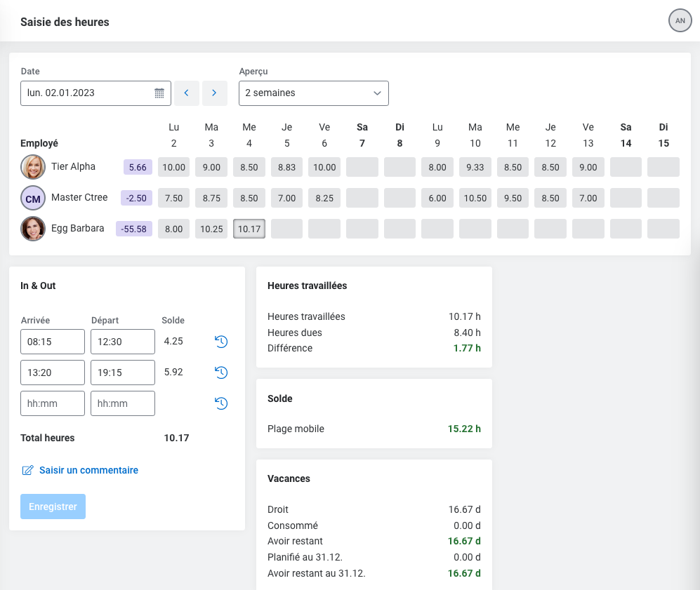The width and height of the screenshot is (700, 590).
Task: Open 'Saisir un commentaire' link
Action: click(x=88, y=470)
